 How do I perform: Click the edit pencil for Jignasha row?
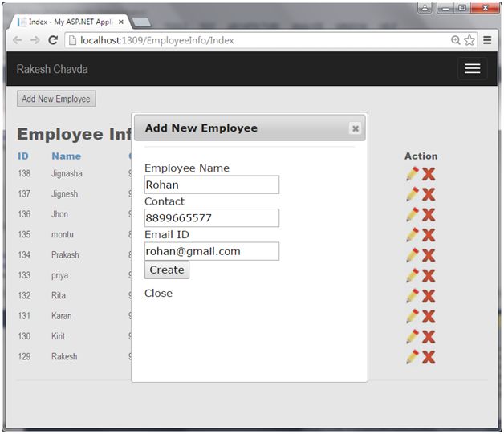[413, 174]
